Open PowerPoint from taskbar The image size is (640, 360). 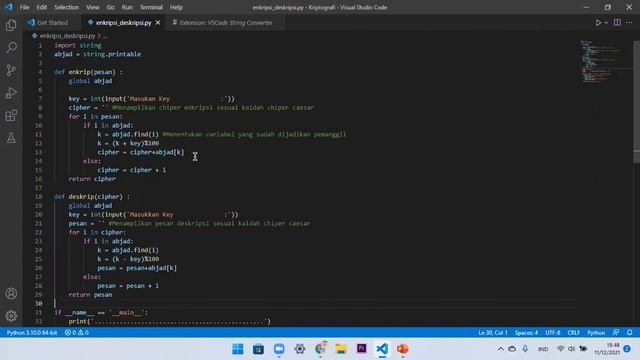point(402,349)
